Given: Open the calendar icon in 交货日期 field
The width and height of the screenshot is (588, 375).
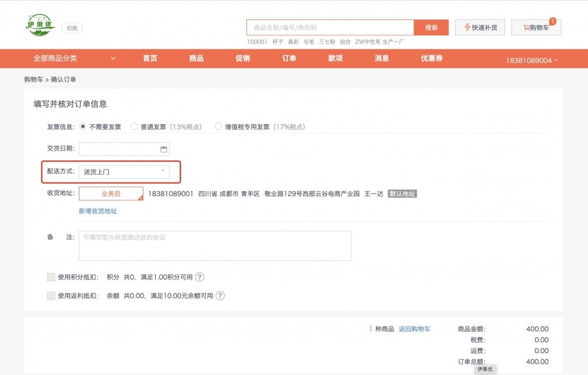Looking at the screenshot, I should pos(163,149).
